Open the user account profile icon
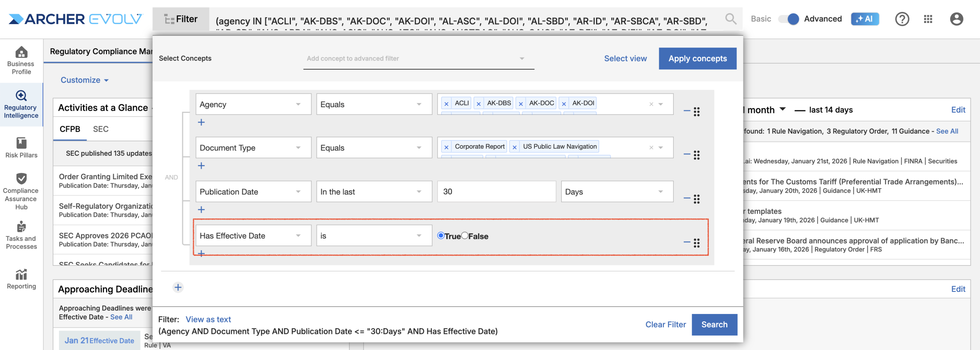This screenshot has height=350, width=980. tap(956, 19)
